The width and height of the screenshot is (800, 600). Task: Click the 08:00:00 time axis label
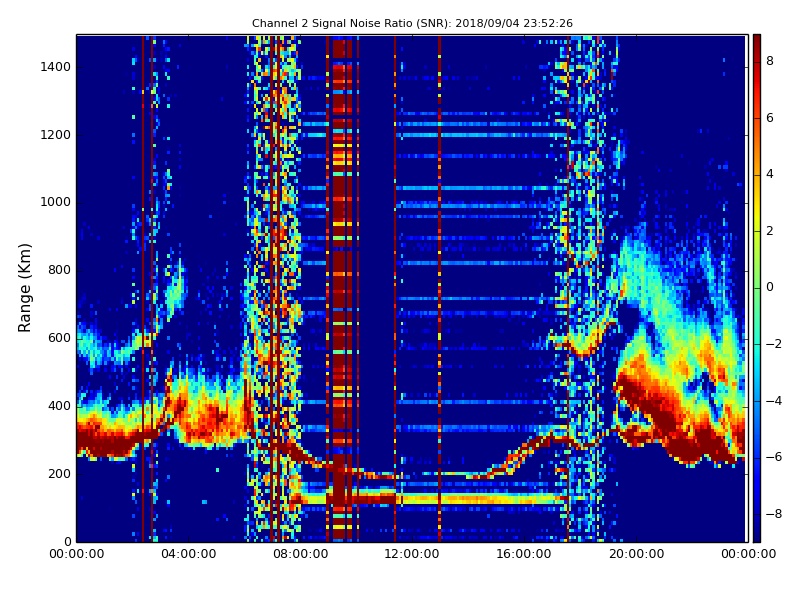tap(301, 554)
